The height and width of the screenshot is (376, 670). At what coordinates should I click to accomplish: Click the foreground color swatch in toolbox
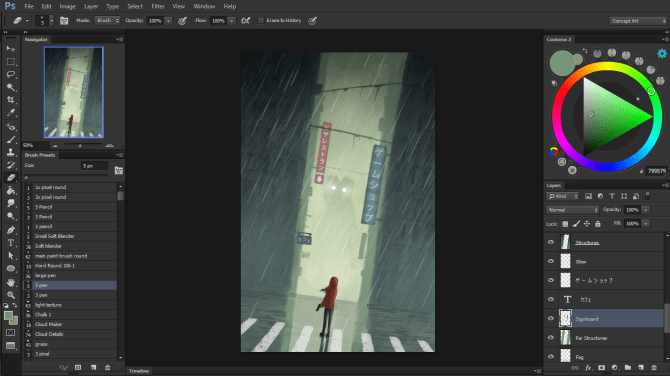(8, 316)
